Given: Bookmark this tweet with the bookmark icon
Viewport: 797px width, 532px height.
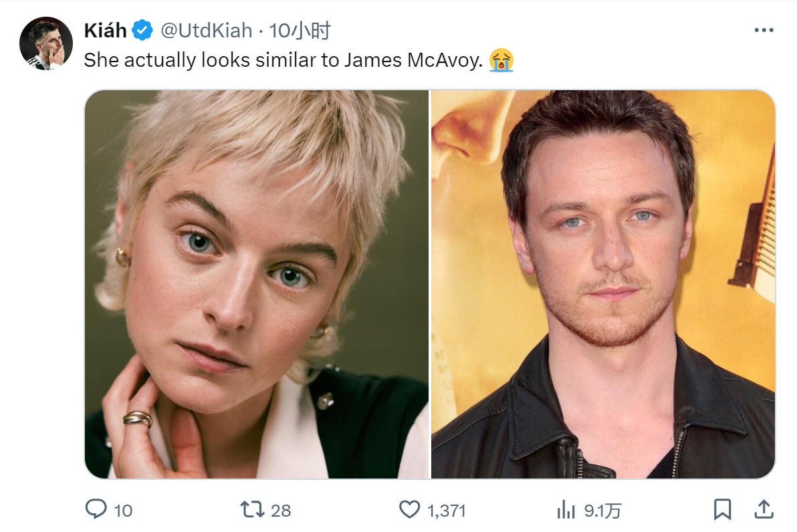Looking at the screenshot, I should pyautogui.click(x=722, y=509).
